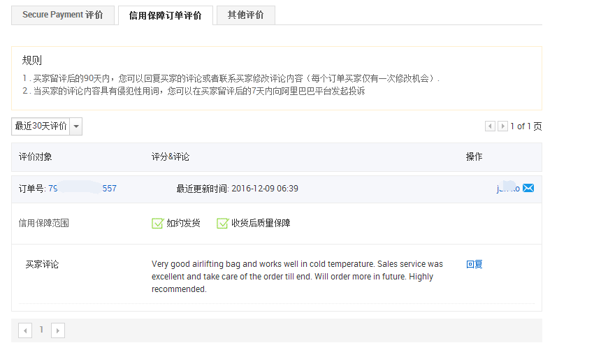The height and width of the screenshot is (364, 594).
Task: Open the 其他评价 tab
Action: coord(245,15)
